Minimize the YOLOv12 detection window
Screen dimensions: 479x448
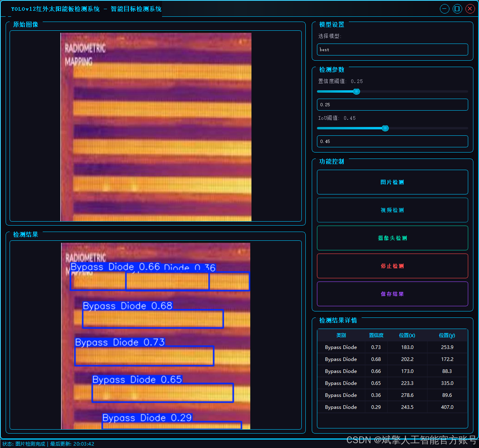click(x=445, y=9)
